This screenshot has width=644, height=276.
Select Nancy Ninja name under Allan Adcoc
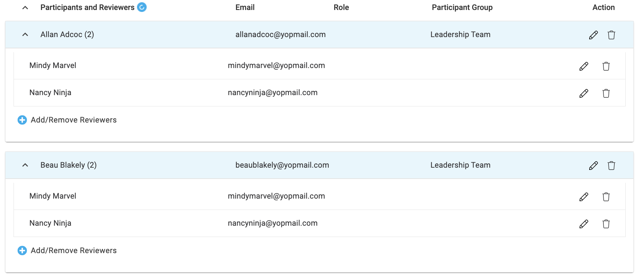pyautogui.click(x=50, y=93)
